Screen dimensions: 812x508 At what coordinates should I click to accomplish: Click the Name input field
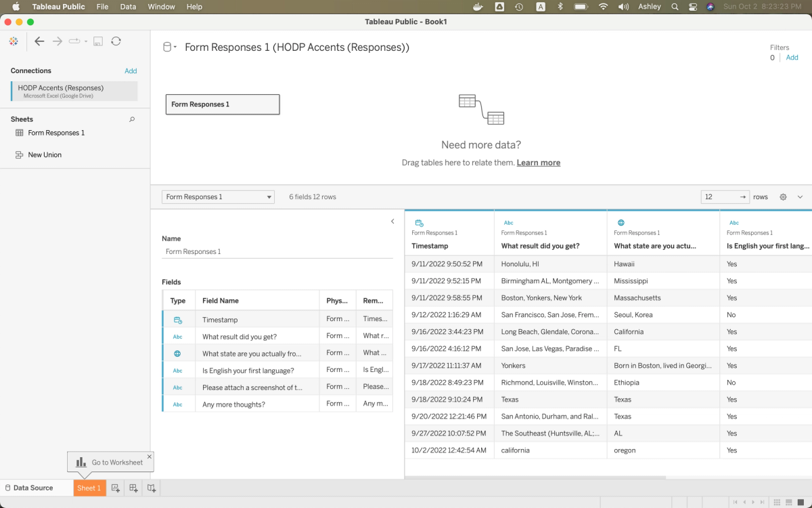(277, 251)
